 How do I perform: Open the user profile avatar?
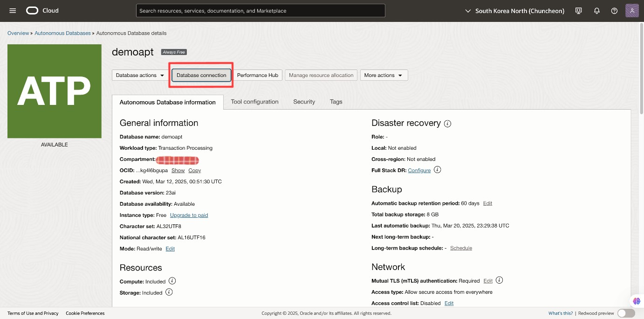(632, 11)
